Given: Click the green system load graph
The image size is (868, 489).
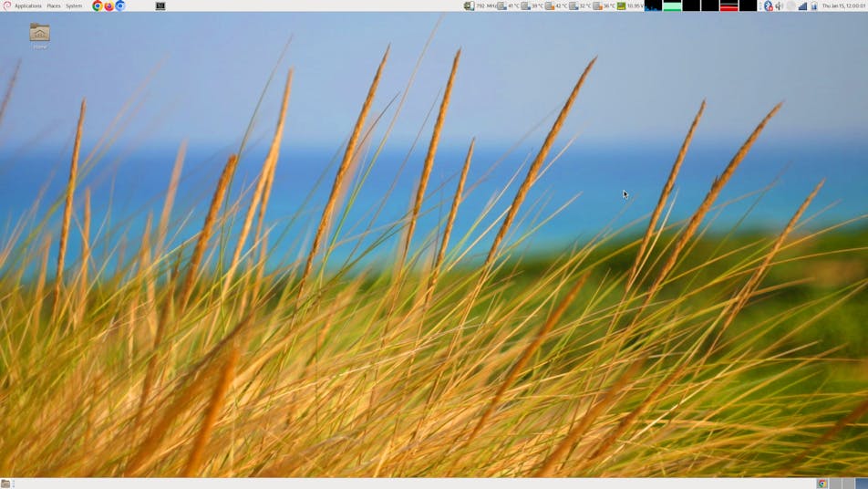Looking at the screenshot, I should 672,5.
